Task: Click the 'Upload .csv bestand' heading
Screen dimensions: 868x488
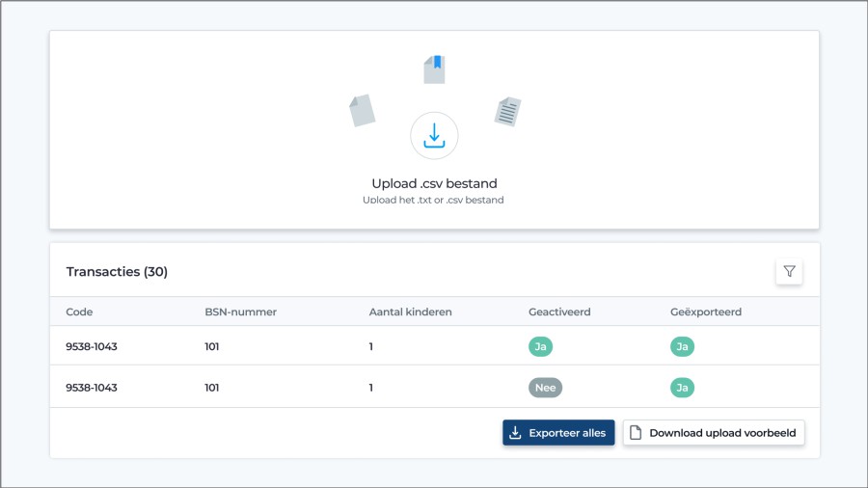Action: [434, 183]
